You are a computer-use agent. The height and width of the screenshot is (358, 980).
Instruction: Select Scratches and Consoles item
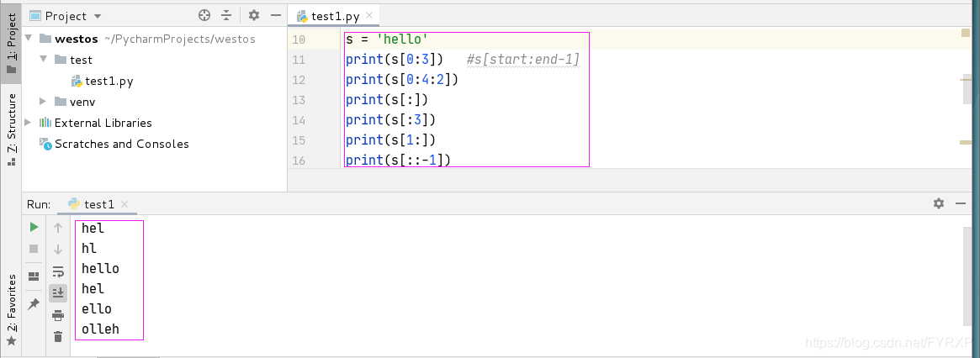point(114,144)
